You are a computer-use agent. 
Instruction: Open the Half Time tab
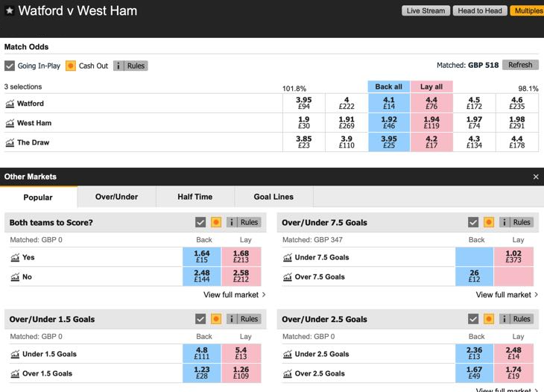195,197
